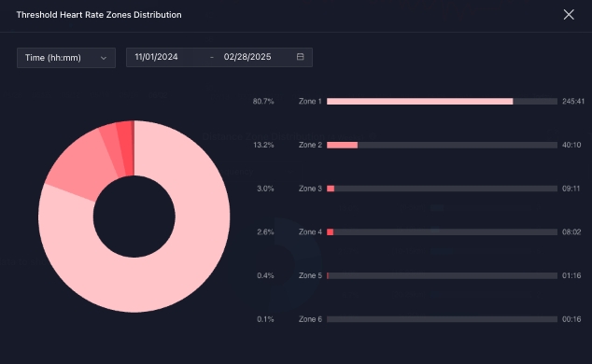Click the 245:41 time value
This screenshot has width=592, height=364.
tap(573, 102)
